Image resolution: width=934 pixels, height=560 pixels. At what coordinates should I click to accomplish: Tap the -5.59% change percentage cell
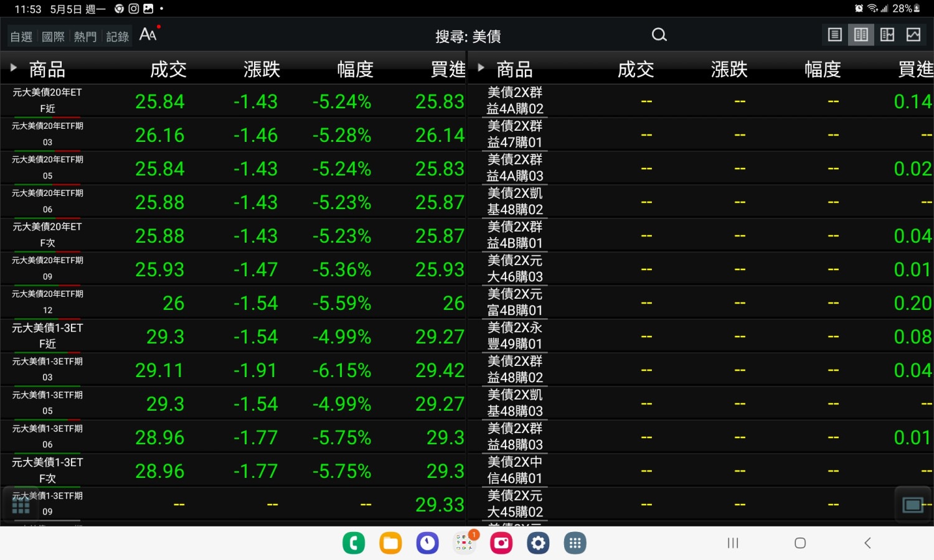[342, 303]
